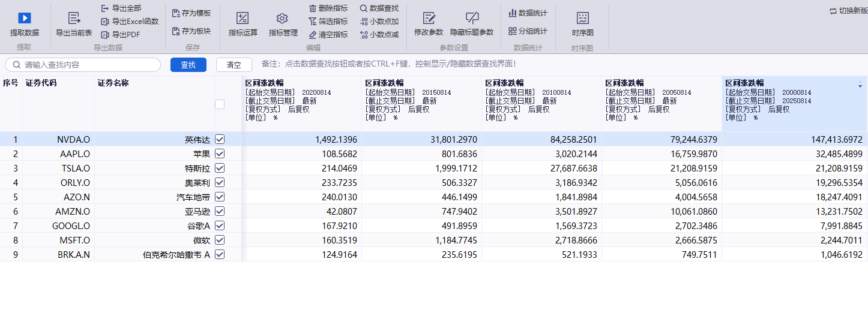Click sort arrow in 20000814 column header
Image resolution: width=868 pixels, height=316 pixels.
click(x=860, y=86)
